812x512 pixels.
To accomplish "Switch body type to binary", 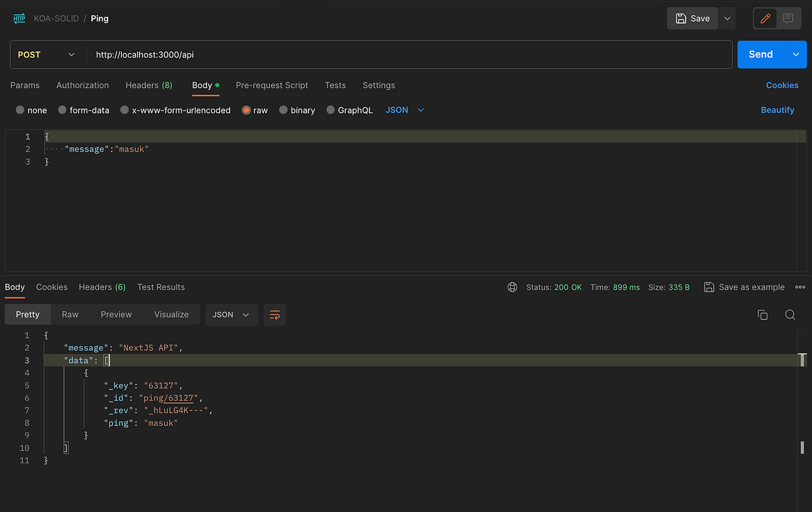I will click(297, 110).
